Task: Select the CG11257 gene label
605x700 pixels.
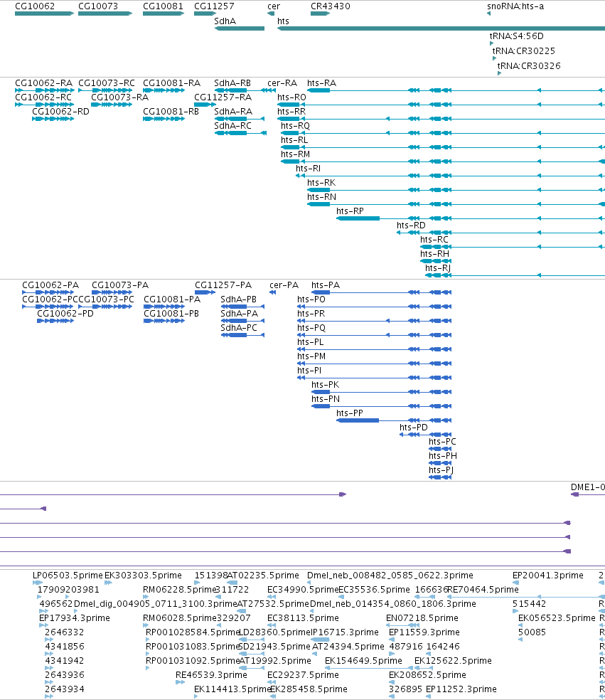Action: [x=214, y=6]
